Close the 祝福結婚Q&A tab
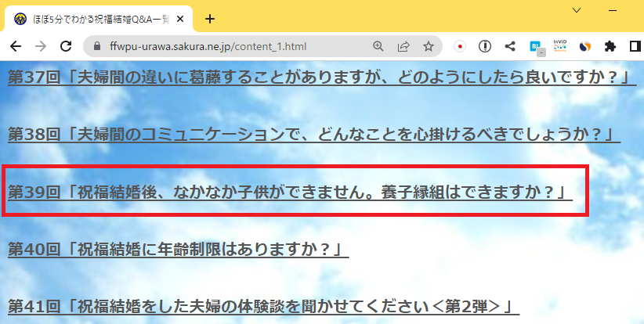Image resolution: width=644 pixels, height=324 pixels. (180, 19)
